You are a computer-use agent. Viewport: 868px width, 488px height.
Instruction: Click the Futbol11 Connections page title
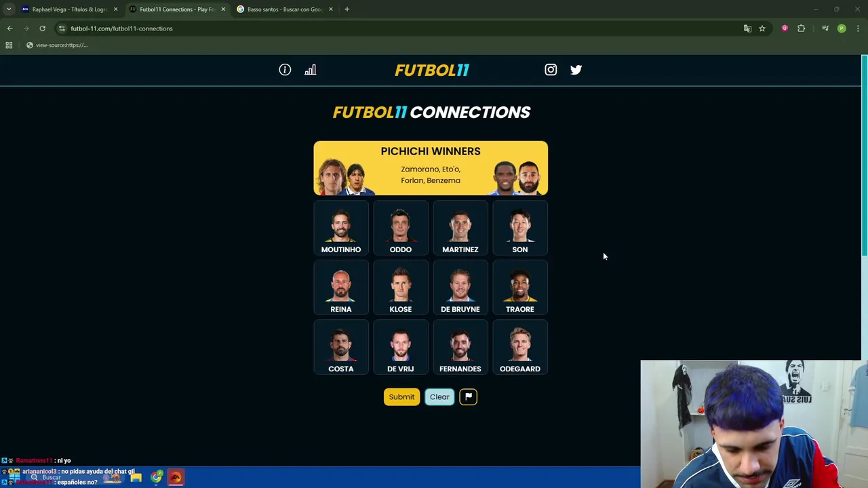[x=431, y=113]
